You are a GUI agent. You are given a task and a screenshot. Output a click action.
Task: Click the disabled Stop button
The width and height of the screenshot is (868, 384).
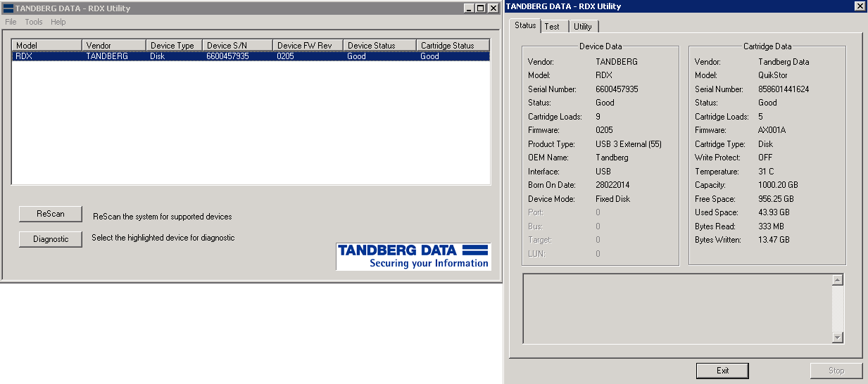[x=836, y=371]
